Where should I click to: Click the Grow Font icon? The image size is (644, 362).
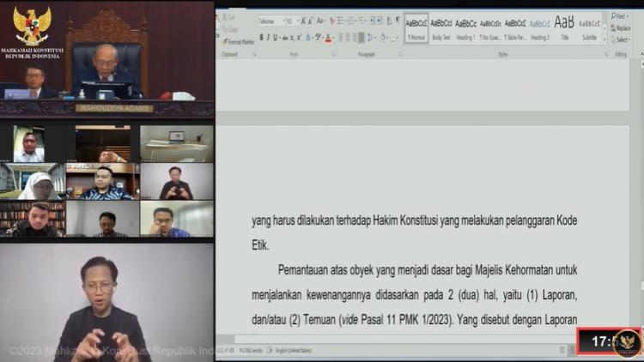tap(303, 21)
